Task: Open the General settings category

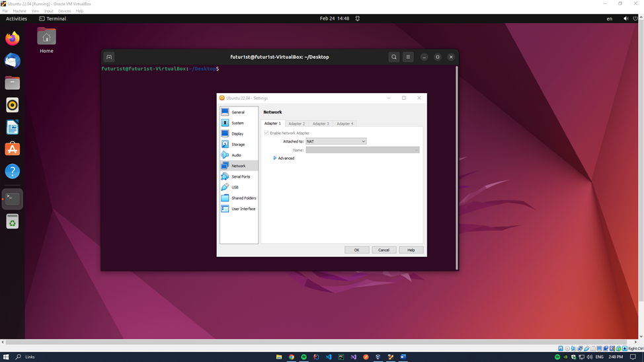Action: 239,112
